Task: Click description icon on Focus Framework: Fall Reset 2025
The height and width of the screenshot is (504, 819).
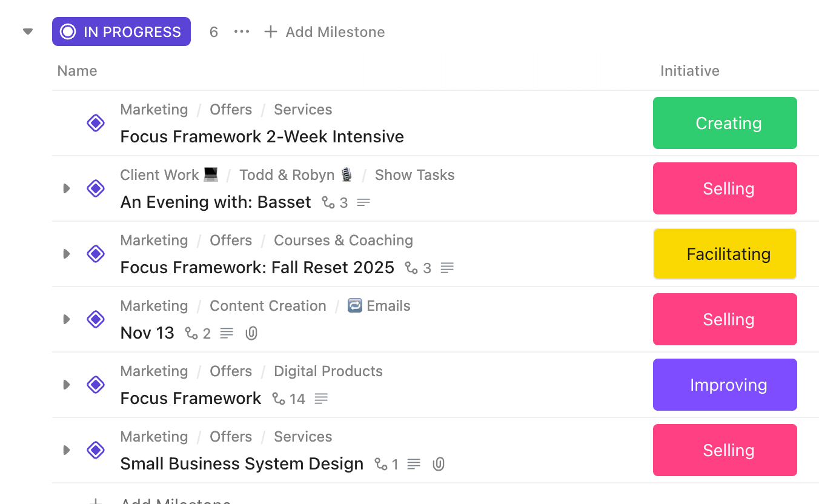Action: (447, 268)
